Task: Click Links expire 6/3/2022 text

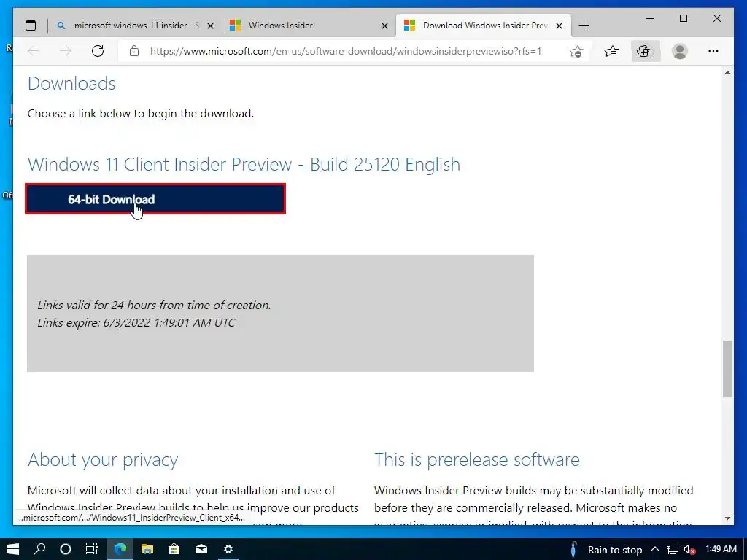Action: 136,322
